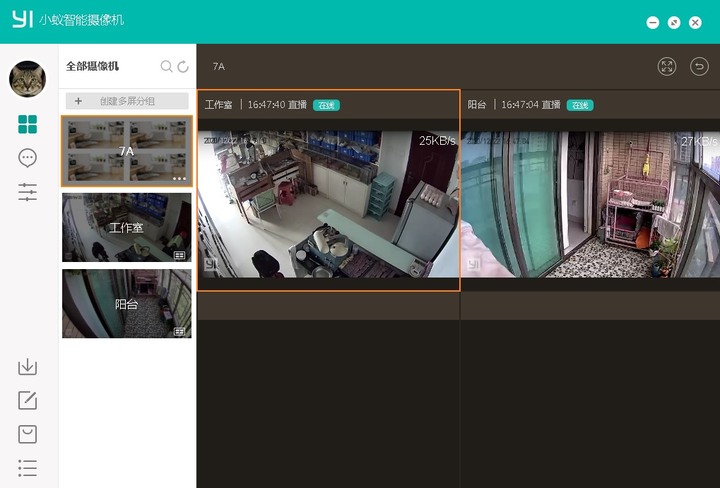This screenshot has height=488, width=720.
Task: Click the 在线 badge for 工作室
Action: (326, 105)
